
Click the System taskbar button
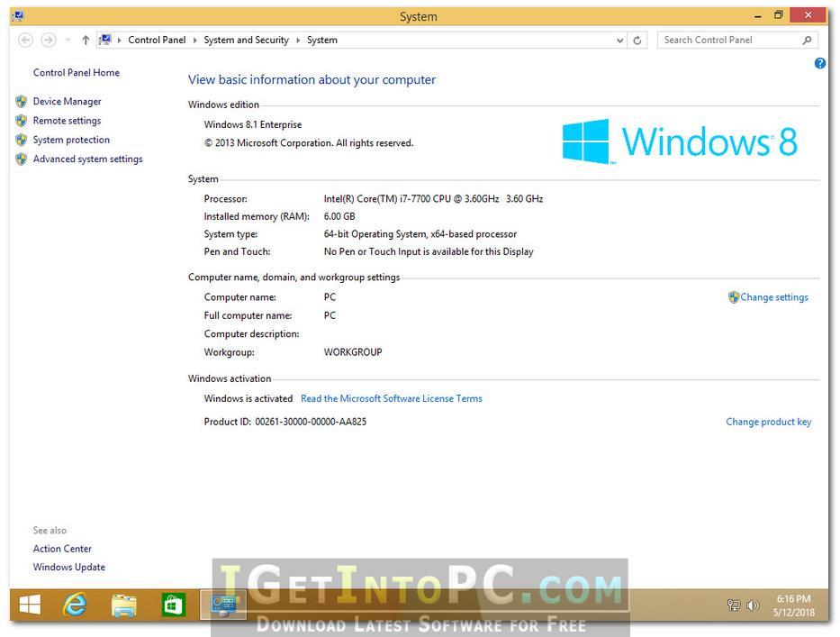pos(223,605)
